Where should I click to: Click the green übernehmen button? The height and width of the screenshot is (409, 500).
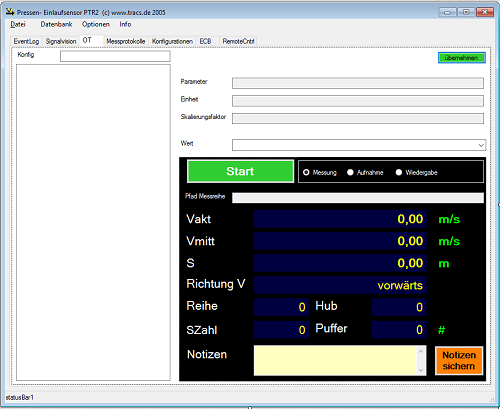462,58
